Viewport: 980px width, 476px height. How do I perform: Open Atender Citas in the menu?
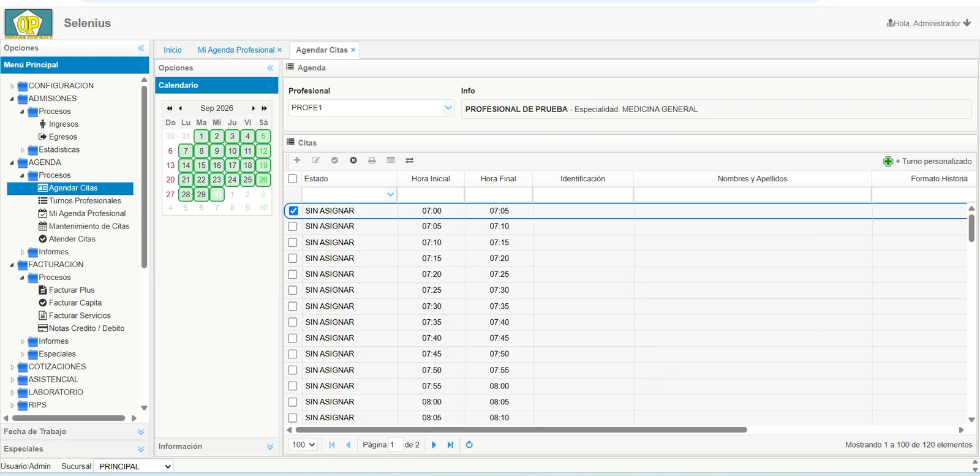[x=72, y=239]
